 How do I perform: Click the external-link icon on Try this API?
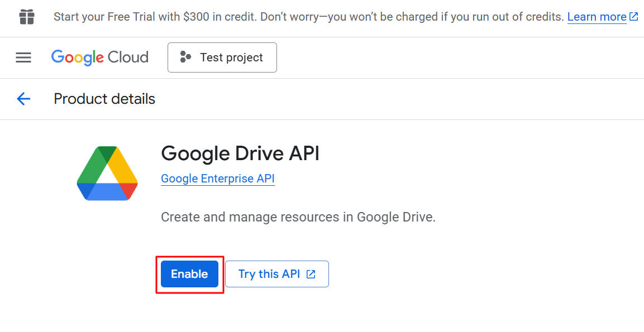311,274
